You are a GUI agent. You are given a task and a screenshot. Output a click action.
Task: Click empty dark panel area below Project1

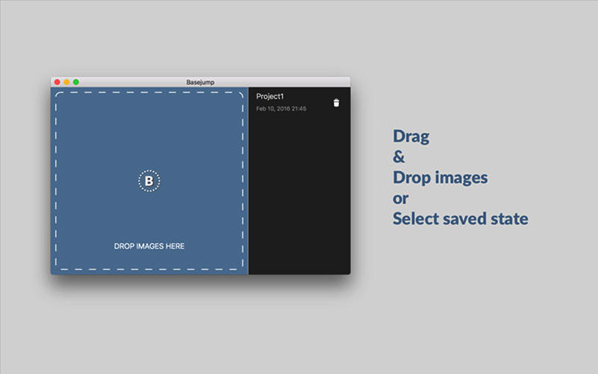(x=299, y=194)
